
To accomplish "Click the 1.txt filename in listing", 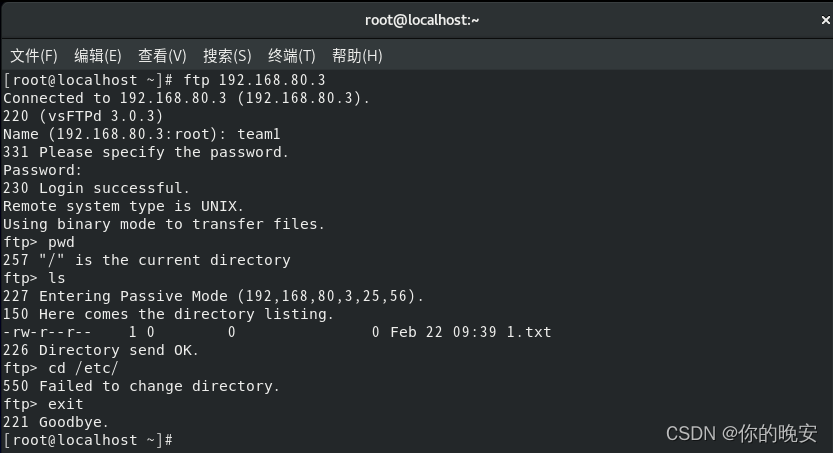I will pos(529,332).
